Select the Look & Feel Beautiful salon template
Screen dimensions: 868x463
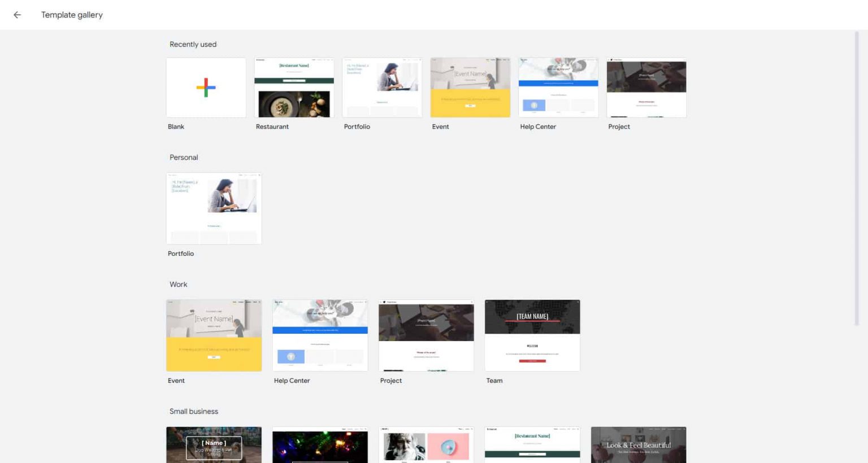pos(638,446)
